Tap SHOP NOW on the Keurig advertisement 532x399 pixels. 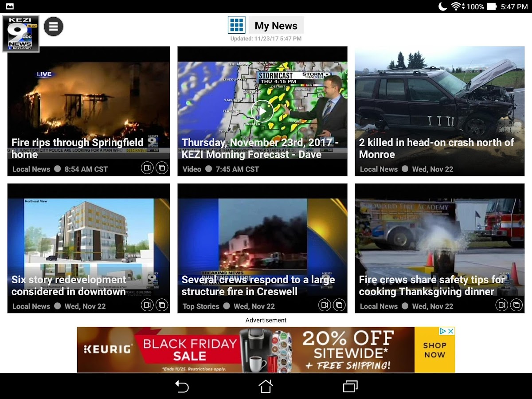[x=434, y=350]
